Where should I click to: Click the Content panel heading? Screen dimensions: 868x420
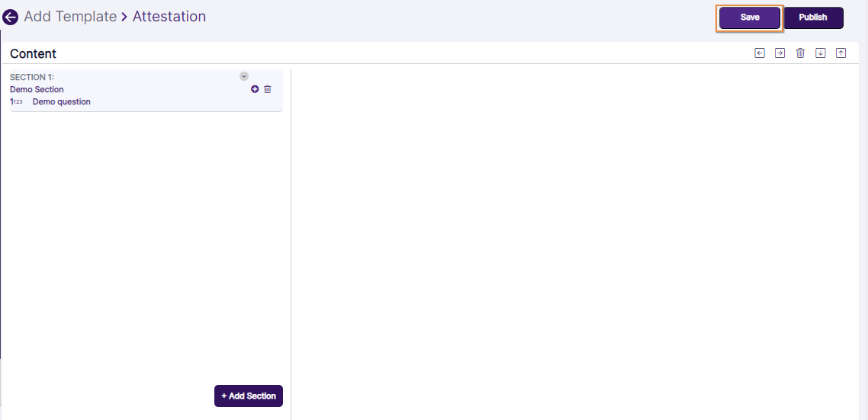click(x=34, y=53)
